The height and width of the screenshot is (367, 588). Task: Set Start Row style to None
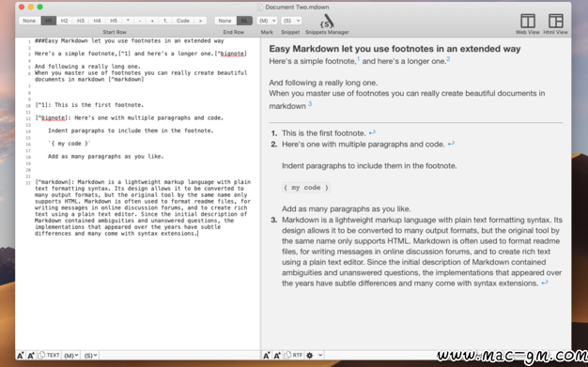coord(29,21)
